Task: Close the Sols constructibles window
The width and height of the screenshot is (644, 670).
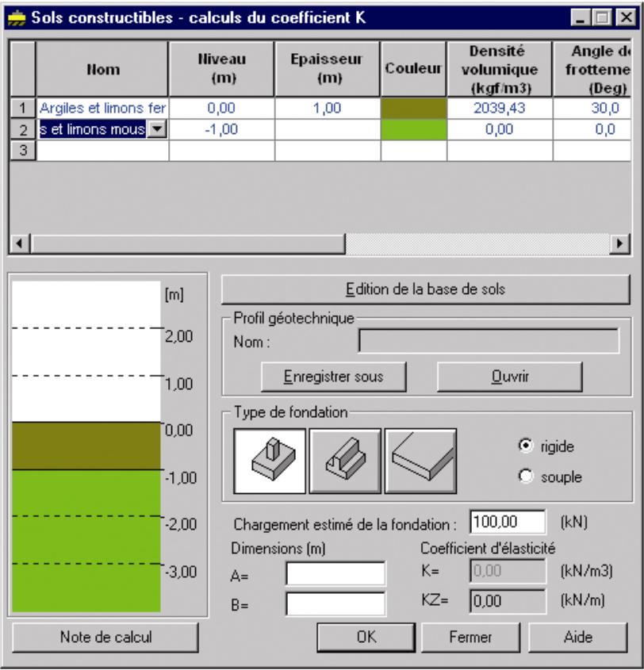Action: pos(626,18)
